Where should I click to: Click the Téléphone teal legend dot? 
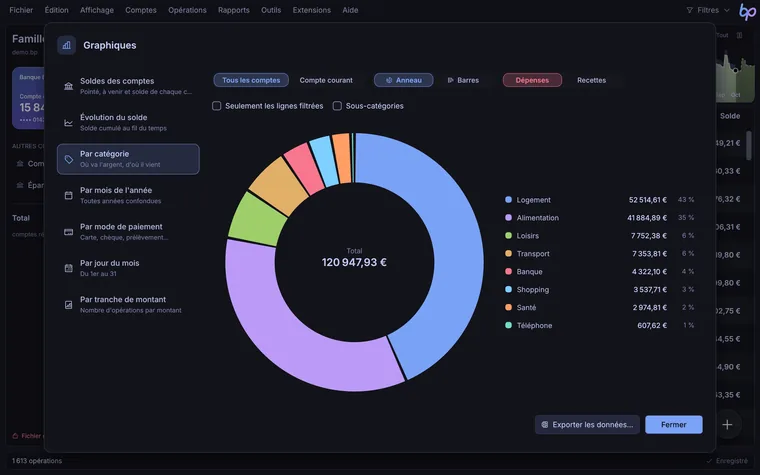508,325
